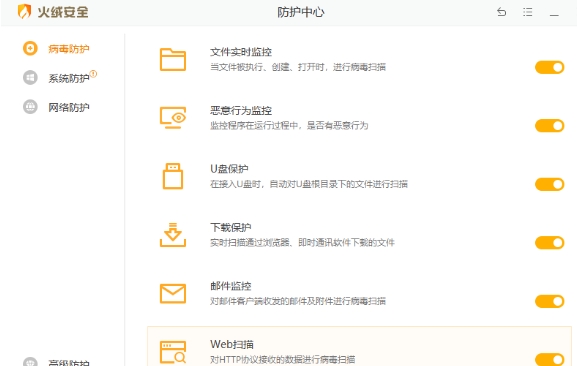Image resolution: width=577 pixels, height=366 pixels.
Task: Open Web扫描 settings title
Action: coord(231,345)
